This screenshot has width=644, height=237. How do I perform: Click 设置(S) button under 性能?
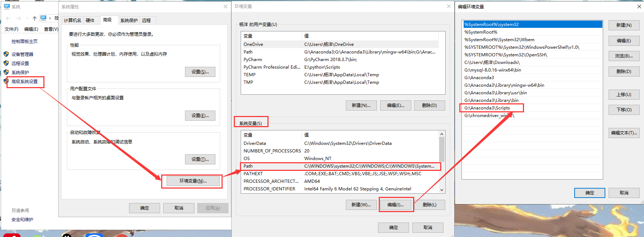coord(200,72)
